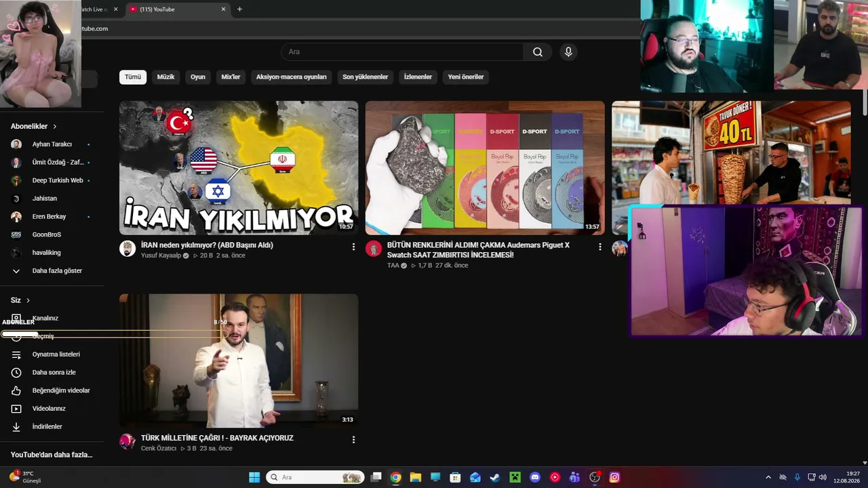
Task: Play the Cenk Özatıcı flag video thumbnail
Action: click(239, 361)
